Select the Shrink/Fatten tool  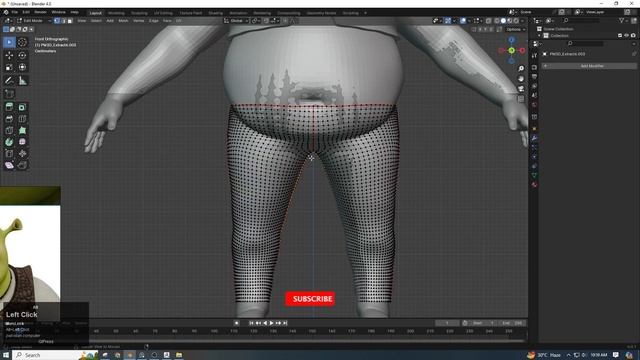(x=22, y=153)
